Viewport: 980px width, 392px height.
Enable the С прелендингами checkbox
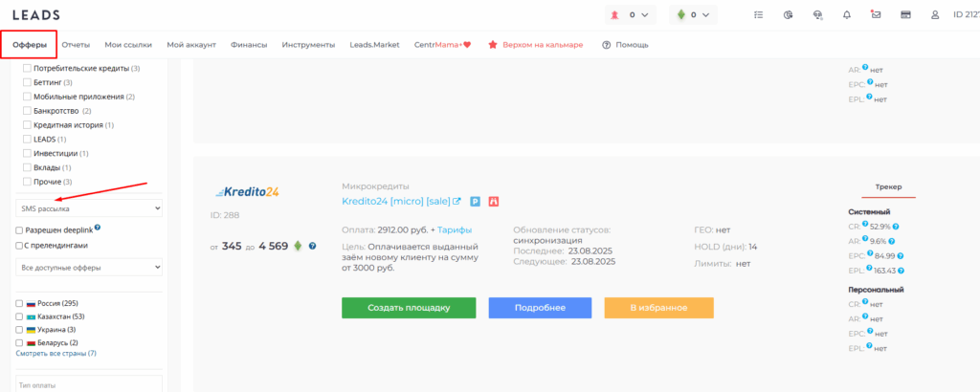(19, 246)
